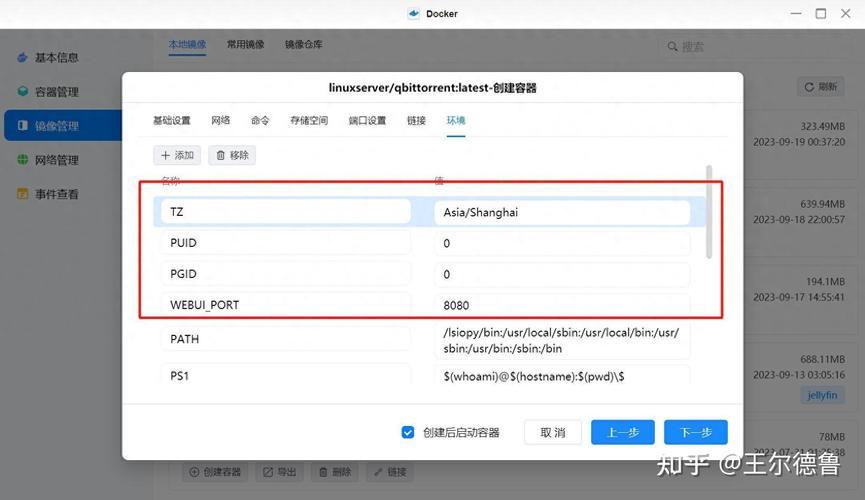Click the PATH value field
Screen dimensions: 865x500
(x=562, y=341)
